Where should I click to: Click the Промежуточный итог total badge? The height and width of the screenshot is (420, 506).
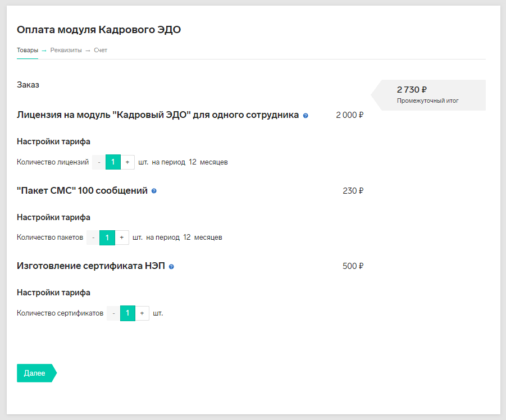pos(428,95)
